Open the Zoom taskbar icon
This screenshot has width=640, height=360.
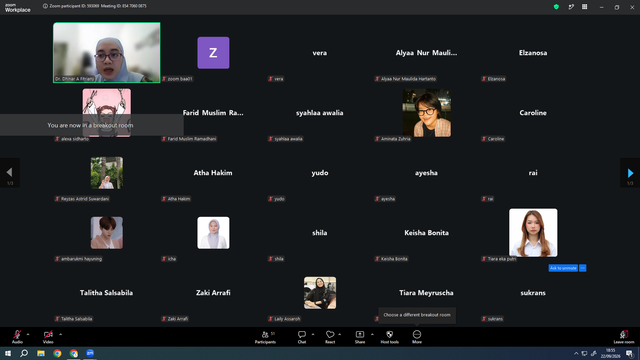[x=90, y=353]
